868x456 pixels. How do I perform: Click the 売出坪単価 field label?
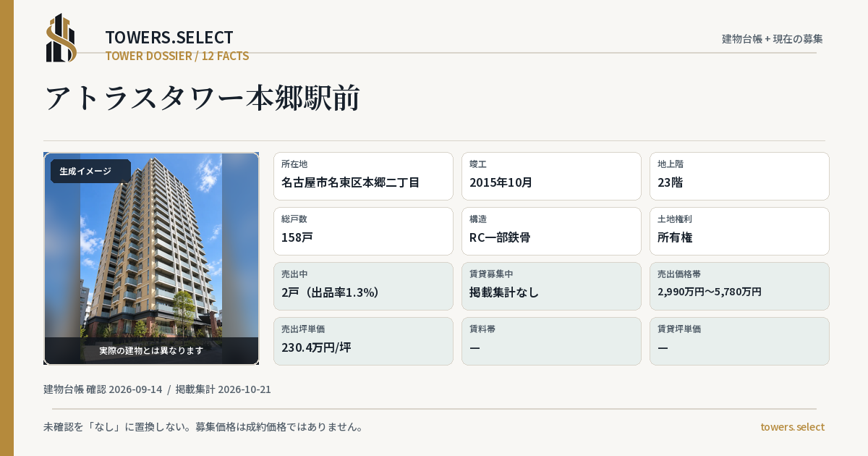303,329
